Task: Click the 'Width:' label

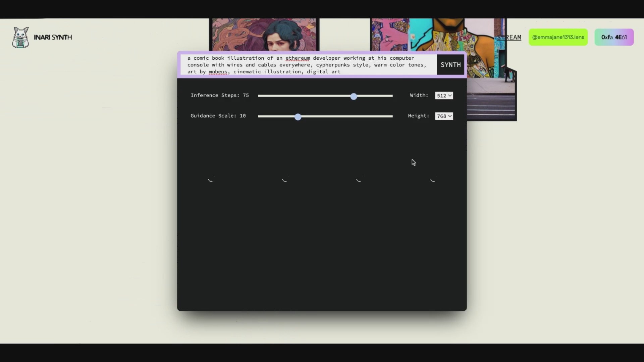Action: (419, 96)
